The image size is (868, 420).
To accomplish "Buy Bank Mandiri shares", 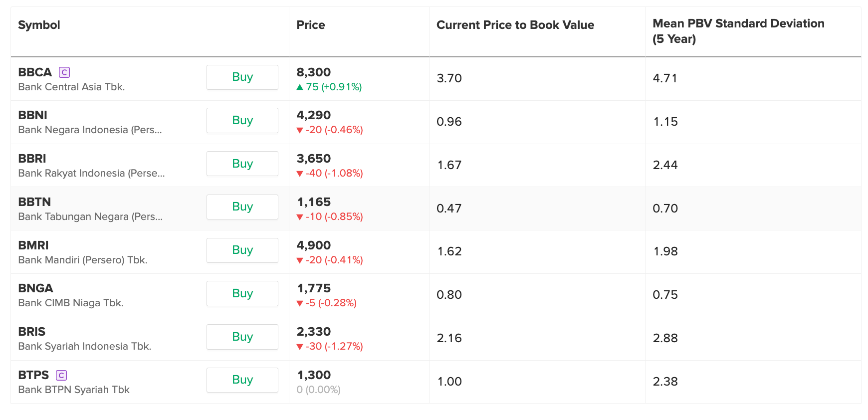I will point(242,250).
